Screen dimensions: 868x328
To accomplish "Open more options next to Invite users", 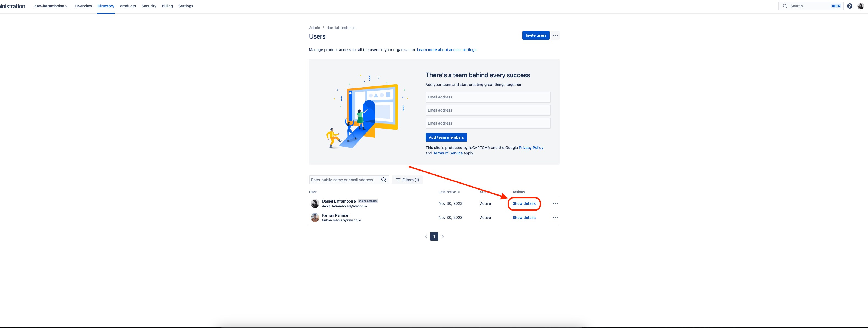I will pyautogui.click(x=555, y=35).
